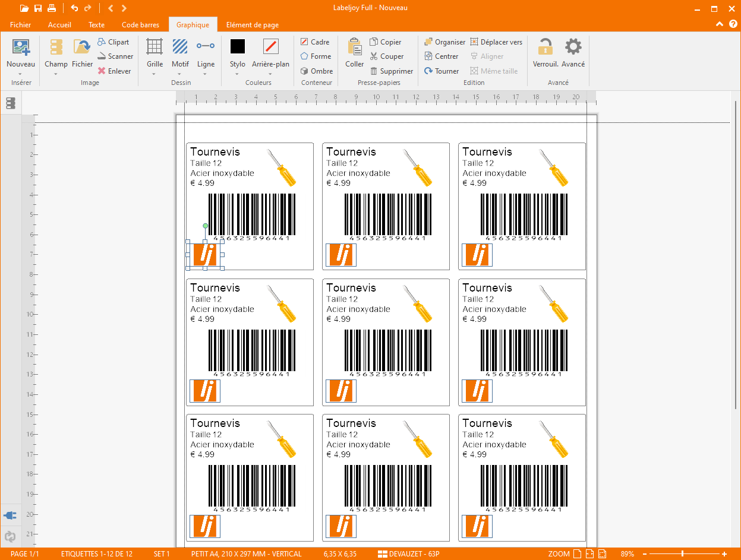Image resolution: width=741 pixels, height=560 pixels.
Task: Open Avancé advanced settings gear
Action: 573,53
